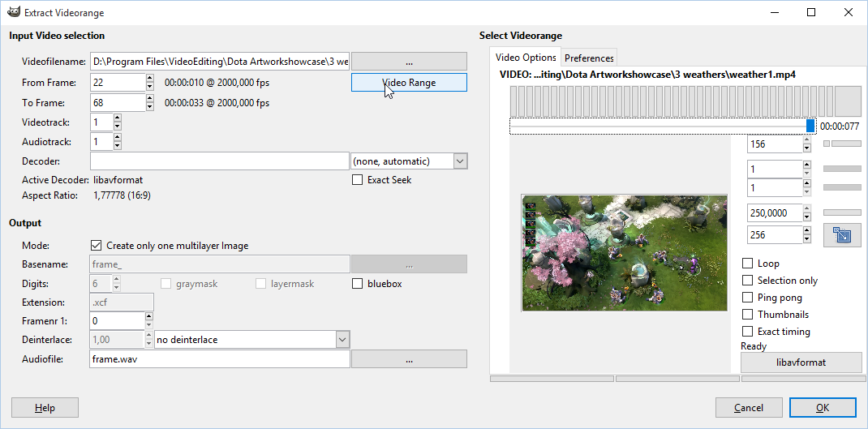The height and width of the screenshot is (429, 868).
Task: Click the slider beside the 250,0000 field
Action: click(x=843, y=212)
